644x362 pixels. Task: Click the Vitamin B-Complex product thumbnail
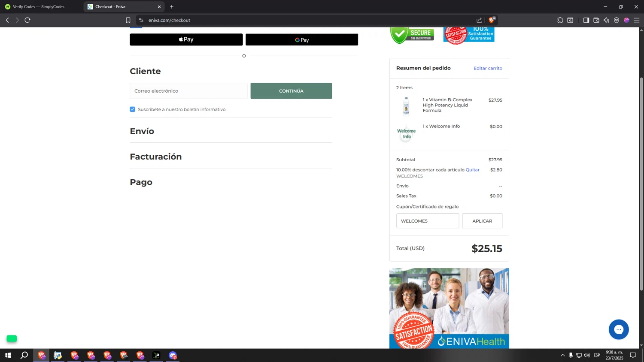point(406,106)
